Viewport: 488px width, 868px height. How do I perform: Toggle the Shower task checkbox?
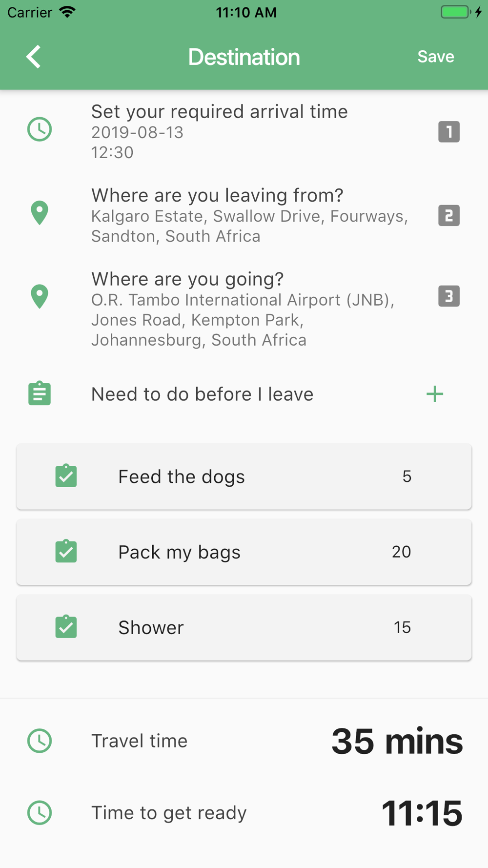66,627
